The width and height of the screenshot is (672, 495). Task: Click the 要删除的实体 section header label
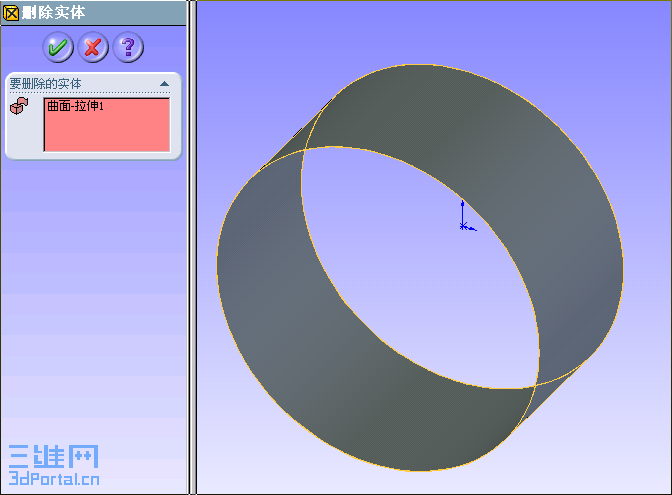pyautogui.click(x=45, y=84)
